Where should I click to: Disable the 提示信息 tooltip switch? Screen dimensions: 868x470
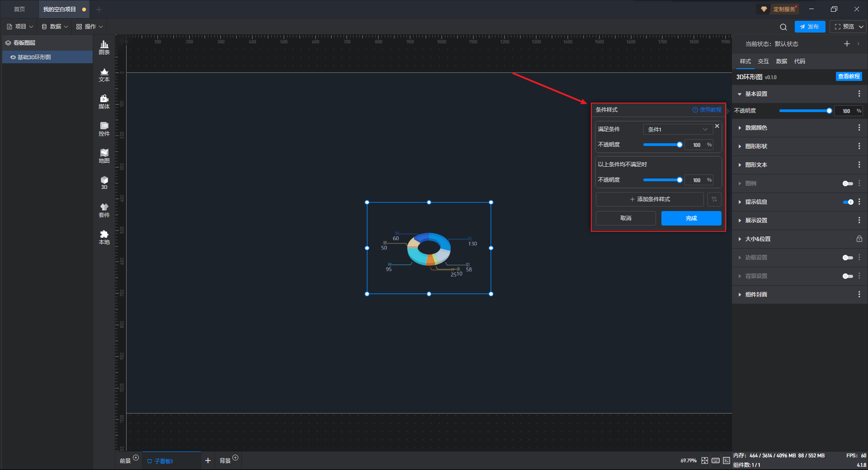click(x=848, y=202)
